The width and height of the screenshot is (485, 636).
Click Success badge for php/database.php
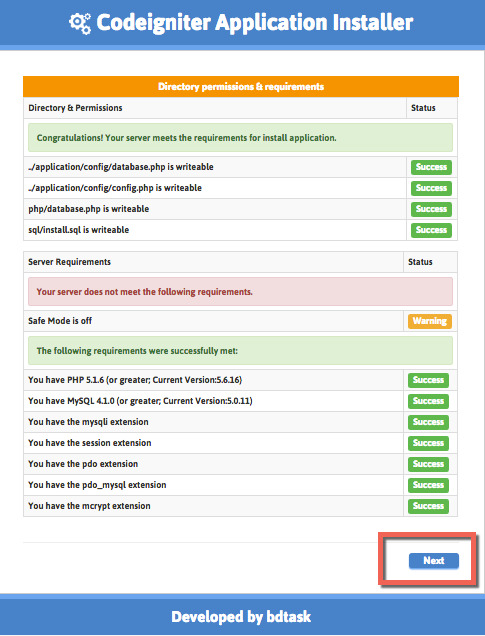tap(431, 209)
